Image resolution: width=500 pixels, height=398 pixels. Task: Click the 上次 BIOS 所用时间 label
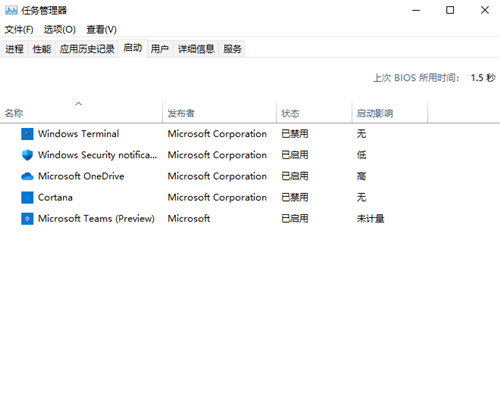(416, 78)
